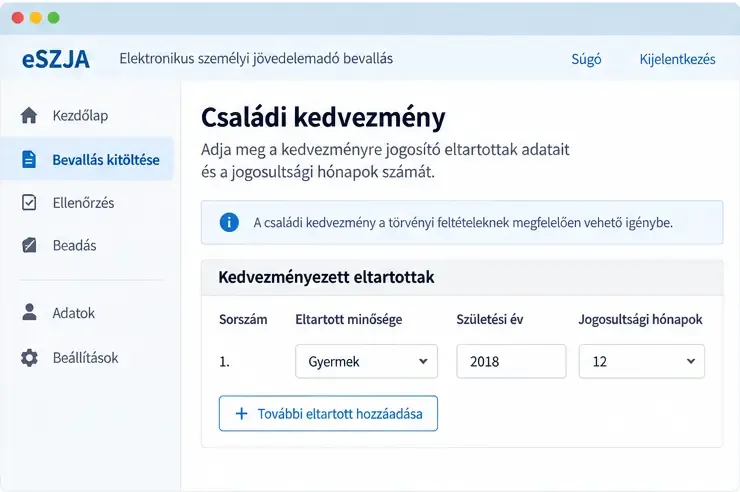Click the row number 1. text
This screenshot has width=740, height=492.
pos(224,362)
